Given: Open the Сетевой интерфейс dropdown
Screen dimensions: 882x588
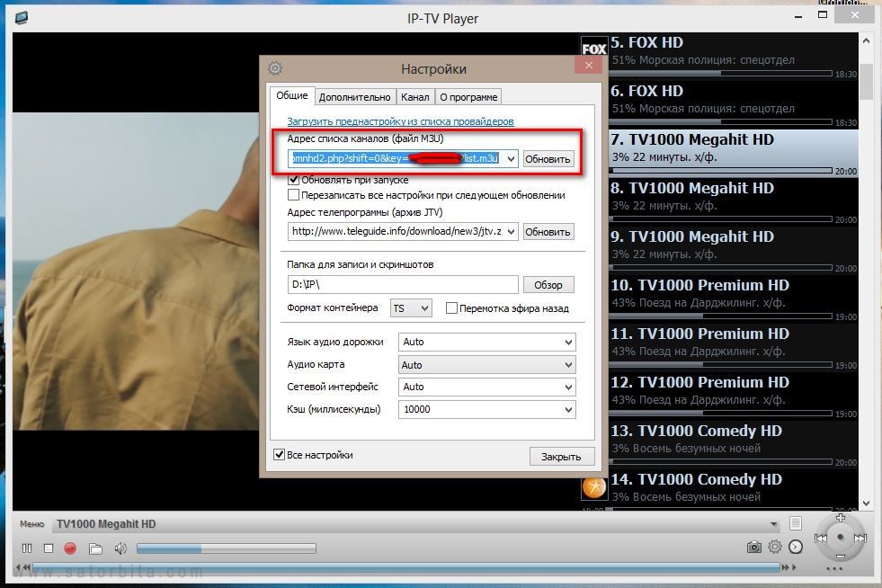Looking at the screenshot, I should point(486,387).
